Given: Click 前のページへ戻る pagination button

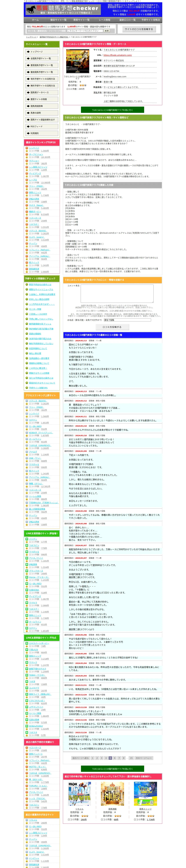Looking at the screenshot, I should click(80, 758).
